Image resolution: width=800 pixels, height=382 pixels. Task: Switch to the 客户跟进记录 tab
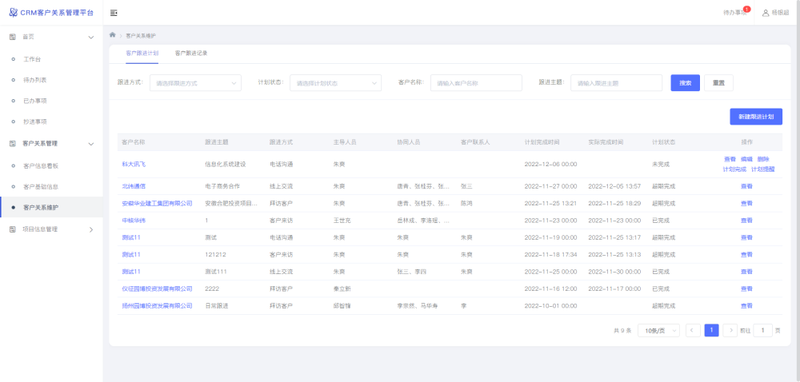pyautogui.click(x=191, y=53)
